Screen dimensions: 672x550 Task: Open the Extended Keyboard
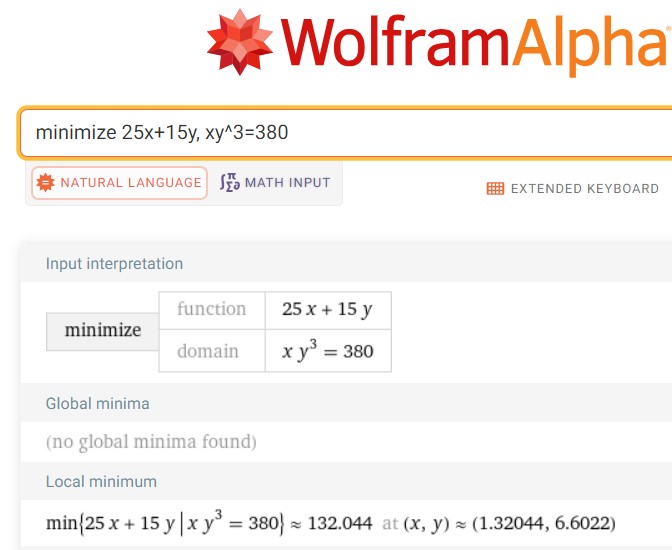coord(573,189)
